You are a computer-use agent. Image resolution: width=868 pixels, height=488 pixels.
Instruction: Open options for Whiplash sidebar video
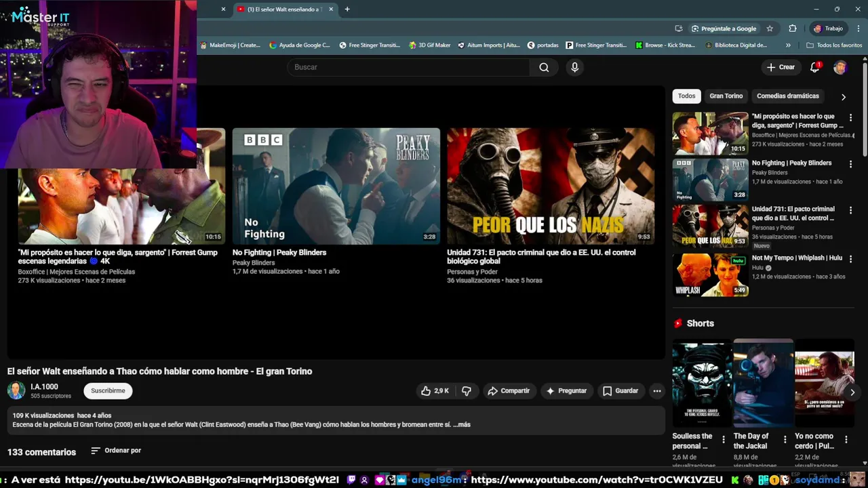coord(850,259)
